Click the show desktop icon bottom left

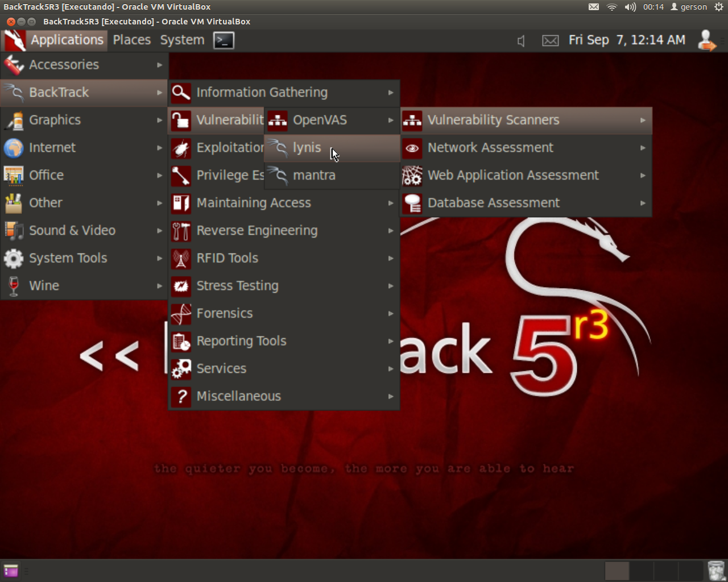(11, 571)
